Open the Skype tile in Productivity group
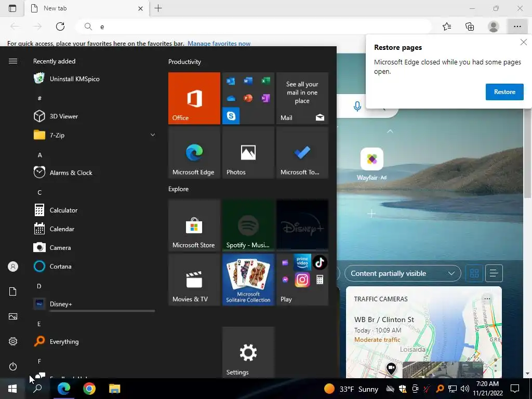532x399 pixels. 231,116
